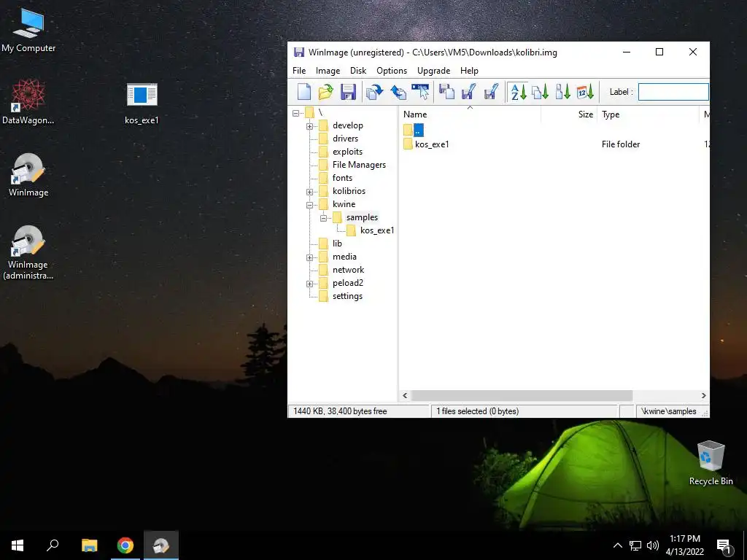Open network icon in system tray
The image size is (747, 560).
pos(635,545)
